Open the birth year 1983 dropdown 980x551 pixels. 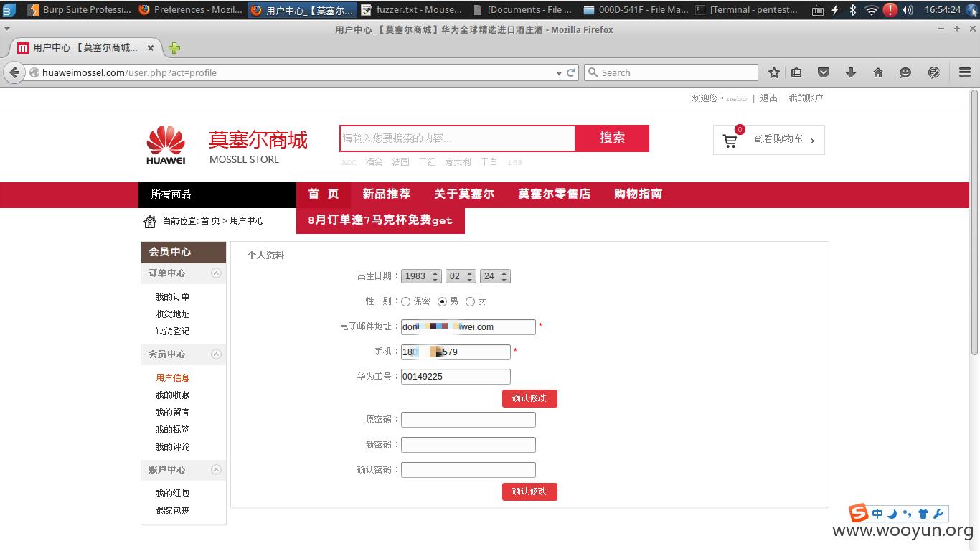(x=421, y=276)
